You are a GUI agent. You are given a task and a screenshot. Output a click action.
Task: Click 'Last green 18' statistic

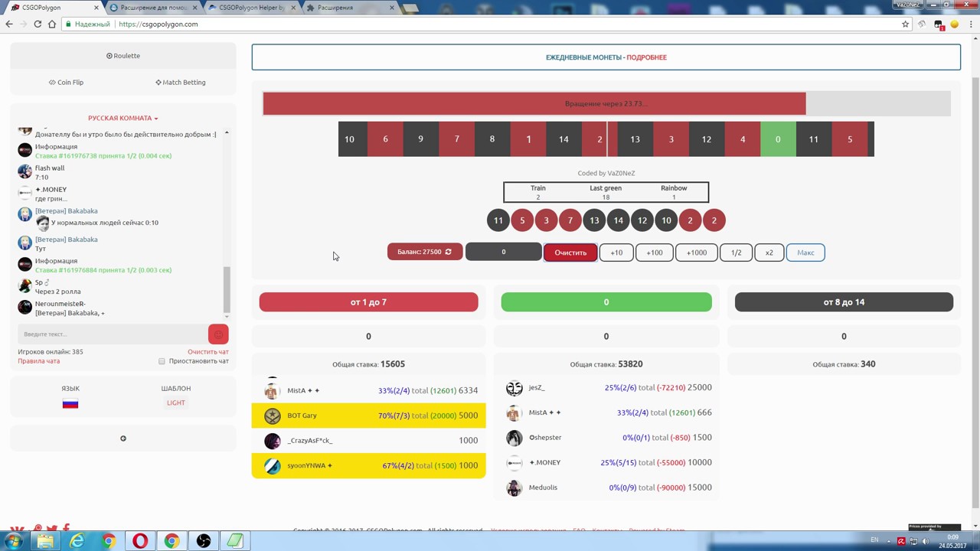click(606, 192)
